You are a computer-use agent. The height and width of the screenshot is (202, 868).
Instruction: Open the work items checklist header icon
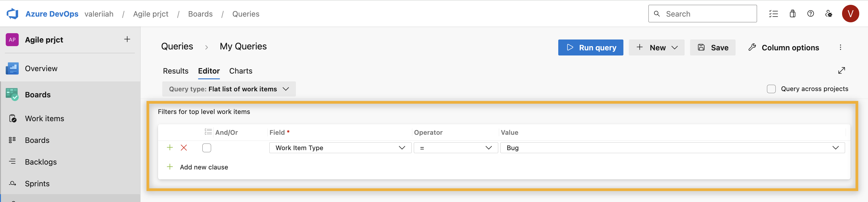(x=773, y=14)
